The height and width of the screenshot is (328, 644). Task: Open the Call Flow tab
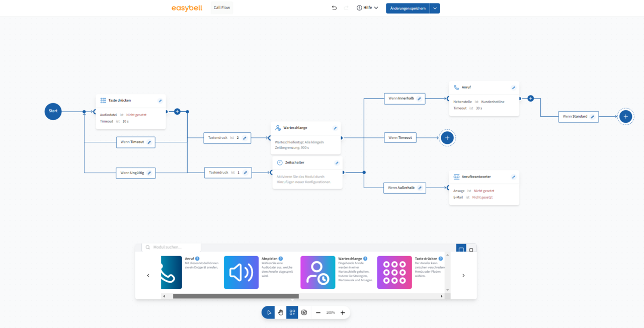[x=222, y=8]
